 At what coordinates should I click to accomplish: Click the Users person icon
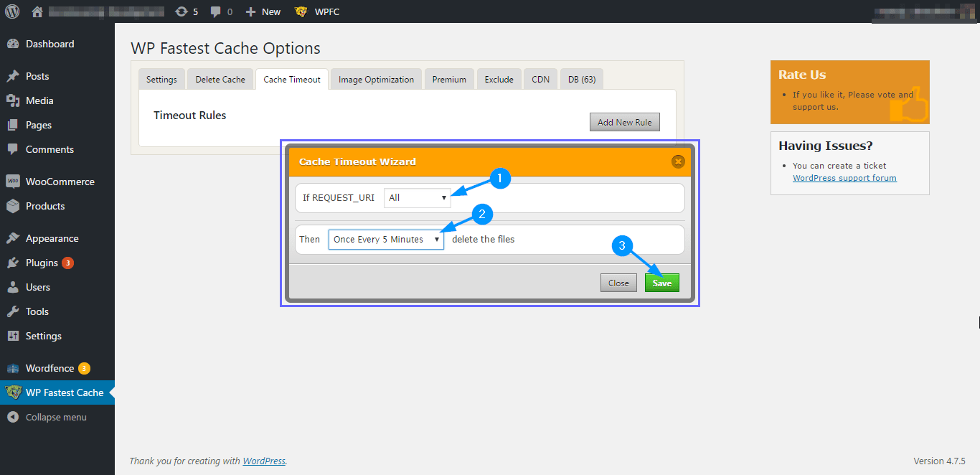pyautogui.click(x=13, y=287)
